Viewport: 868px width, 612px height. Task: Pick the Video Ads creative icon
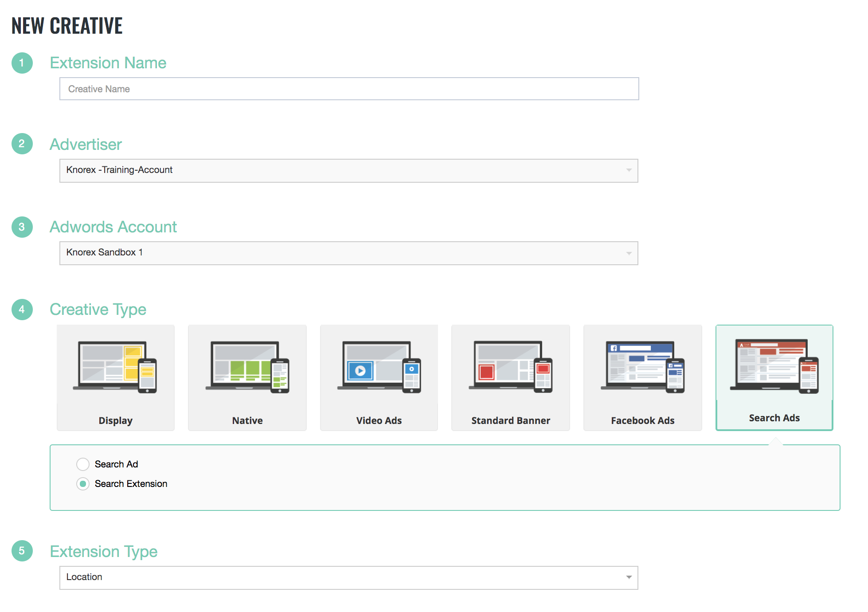(379, 367)
